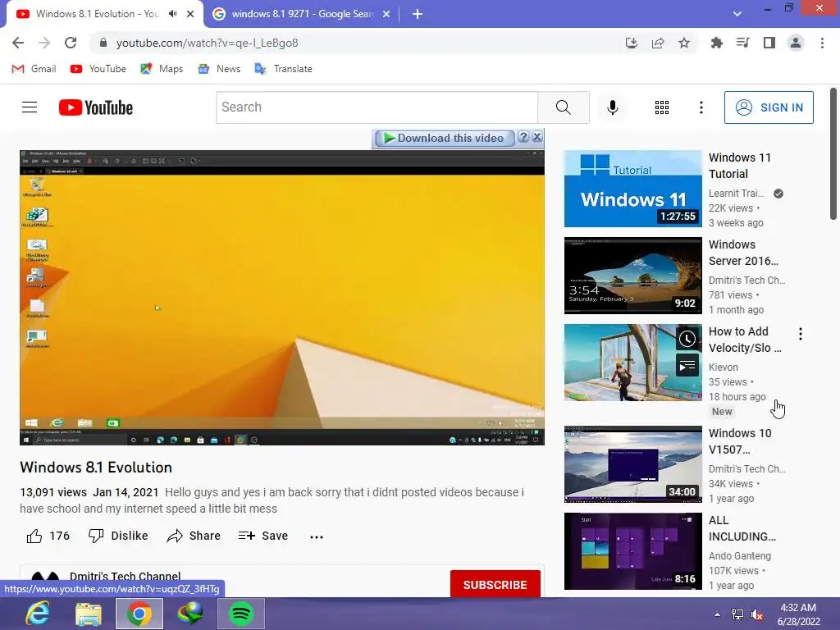This screenshot has width=840, height=630.
Task: Open options menu for How to Add Velocity video
Action: click(x=801, y=335)
